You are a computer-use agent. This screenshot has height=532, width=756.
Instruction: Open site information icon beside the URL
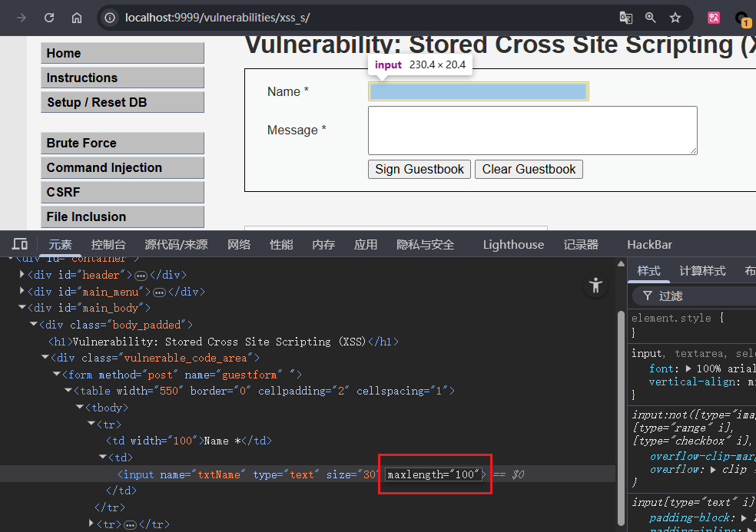point(110,18)
